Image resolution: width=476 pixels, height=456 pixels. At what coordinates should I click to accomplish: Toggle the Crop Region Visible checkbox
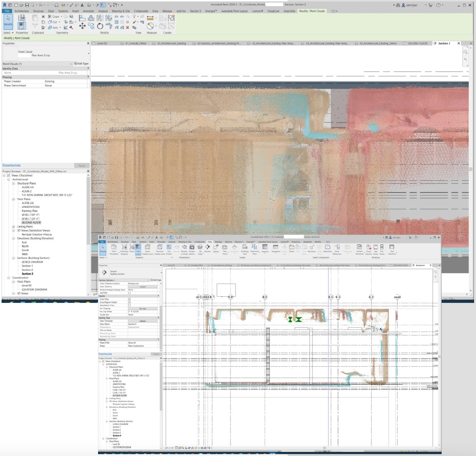pos(129,302)
